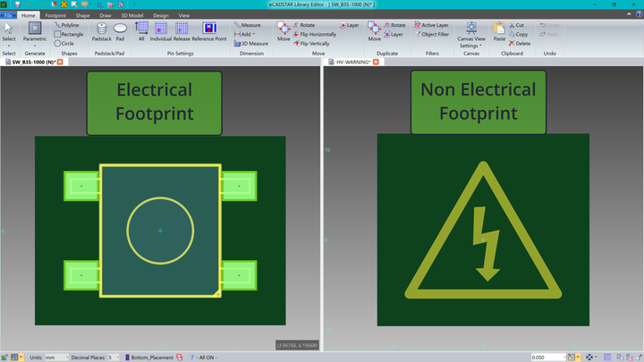Viewport: 644px width, 362px height.
Task: Switch to the Shape ribbon tab
Action: (x=82, y=15)
